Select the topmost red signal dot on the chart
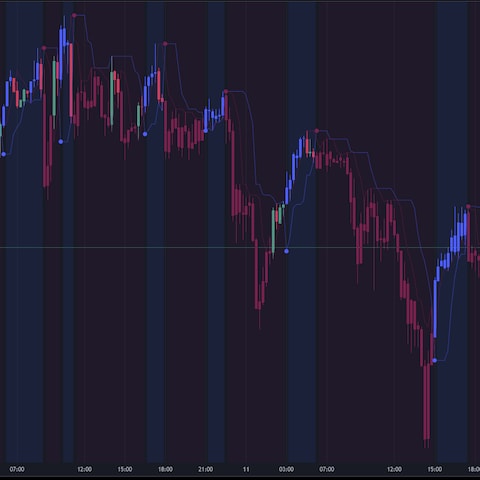 (74, 15)
